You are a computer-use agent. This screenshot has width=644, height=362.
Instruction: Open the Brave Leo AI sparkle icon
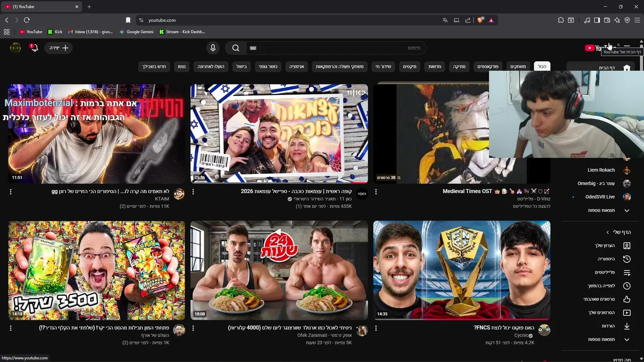point(617,20)
